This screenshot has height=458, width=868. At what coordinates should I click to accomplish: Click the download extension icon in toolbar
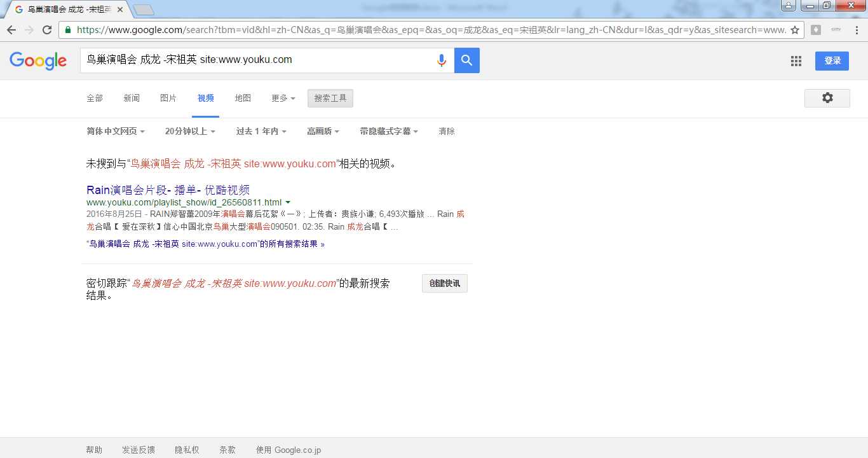coord(816,30)
